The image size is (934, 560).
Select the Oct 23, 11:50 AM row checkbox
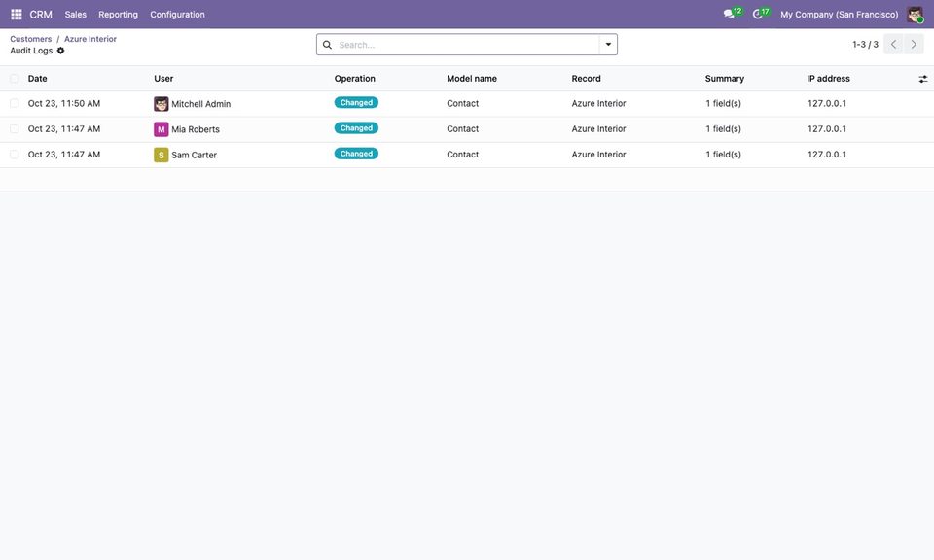point(15,104)
